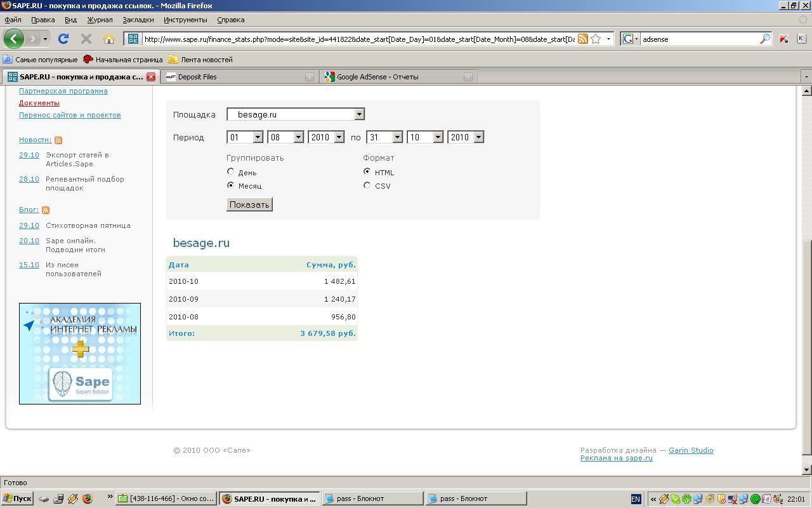Open the Площадка besage.ru dropdown
The width and height of the screenshot is (812, 508).
point(296,114)
